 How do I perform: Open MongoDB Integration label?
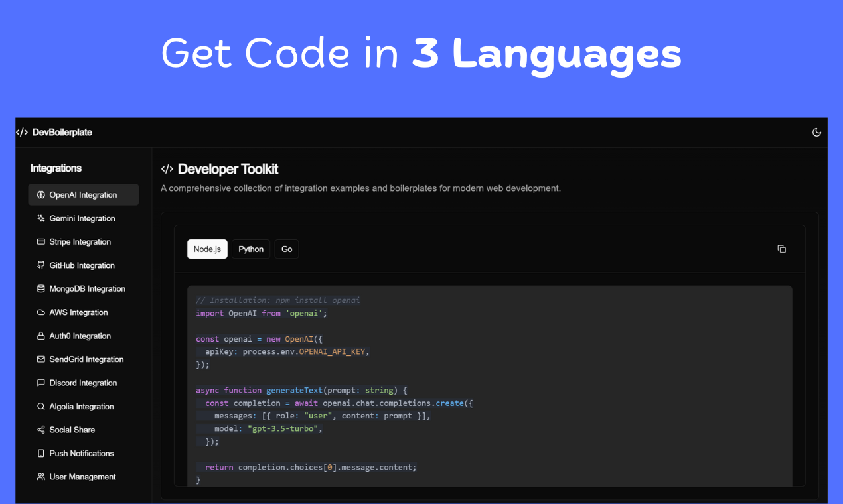pos(88,289)
